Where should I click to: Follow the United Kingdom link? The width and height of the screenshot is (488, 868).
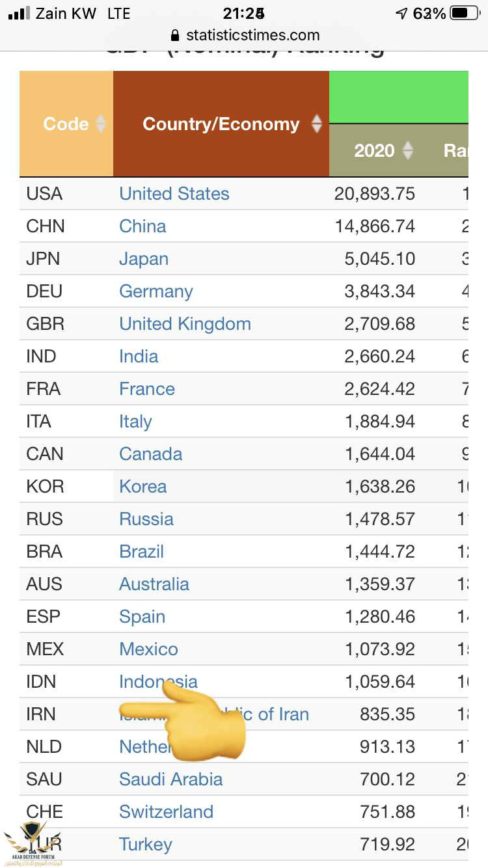click(x=185, y=324)
